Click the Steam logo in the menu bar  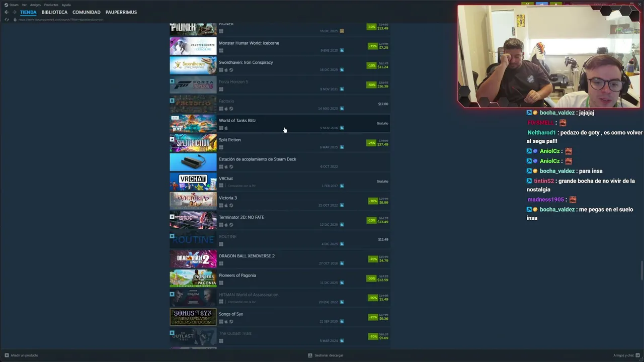[x=7, y=5]
